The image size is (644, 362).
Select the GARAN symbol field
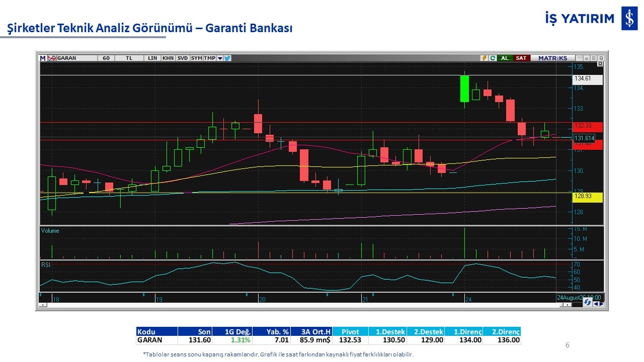(76, 58)
